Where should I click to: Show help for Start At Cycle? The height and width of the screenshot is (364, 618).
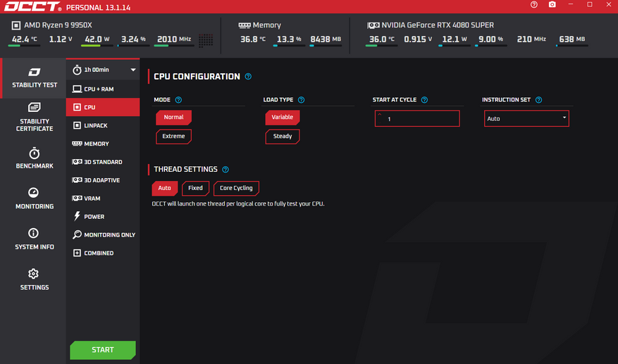tap(424, 100)
